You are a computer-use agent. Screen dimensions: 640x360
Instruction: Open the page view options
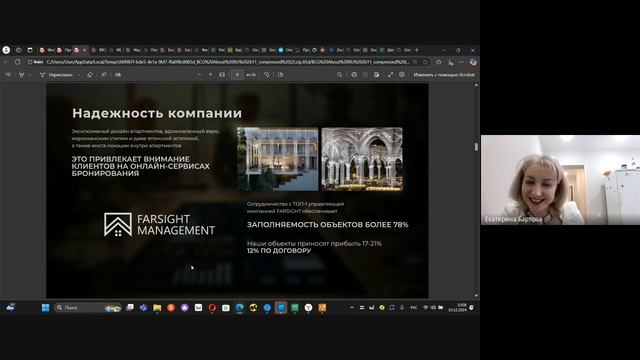coord(280,75)
